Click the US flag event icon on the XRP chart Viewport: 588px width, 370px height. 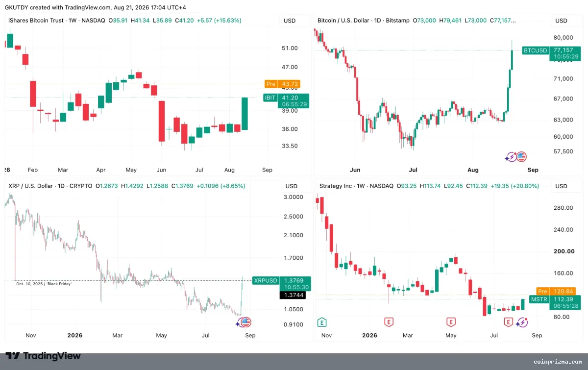246,322
